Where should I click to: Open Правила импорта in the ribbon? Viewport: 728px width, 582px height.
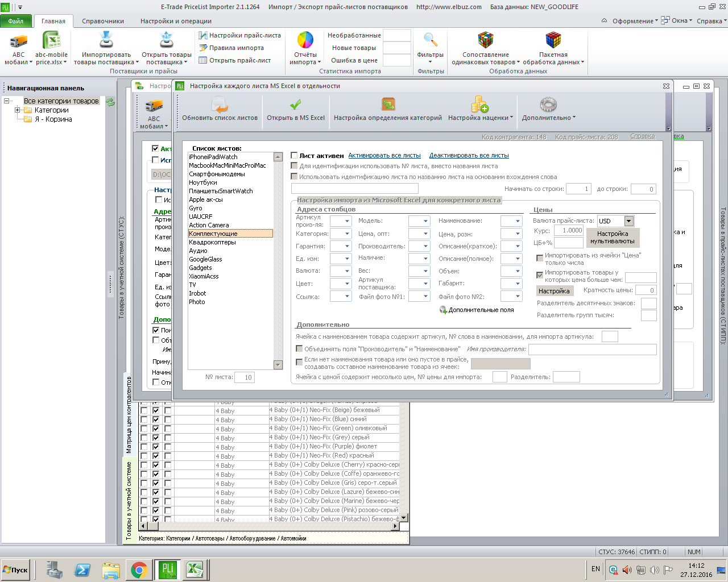[231, 48]
